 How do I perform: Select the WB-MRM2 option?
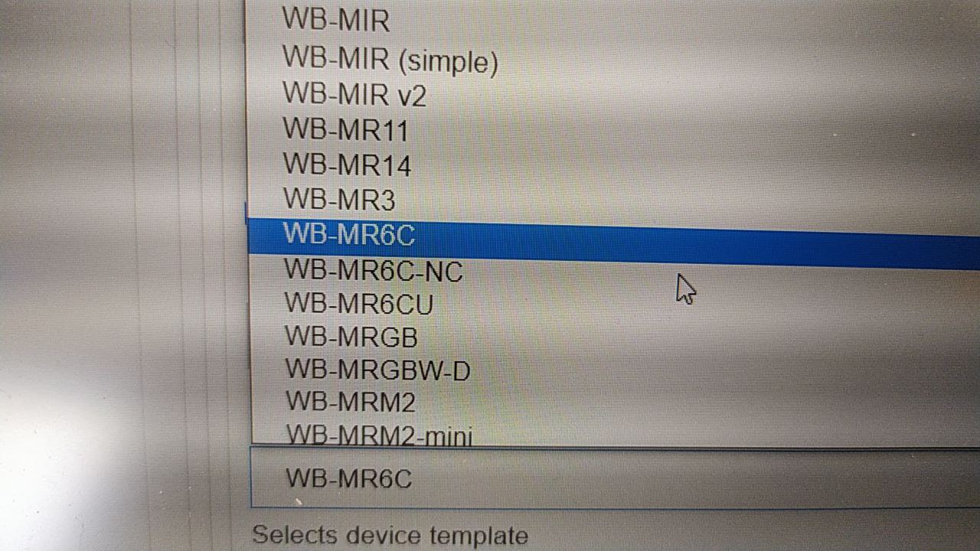click(x=351, y=402)
